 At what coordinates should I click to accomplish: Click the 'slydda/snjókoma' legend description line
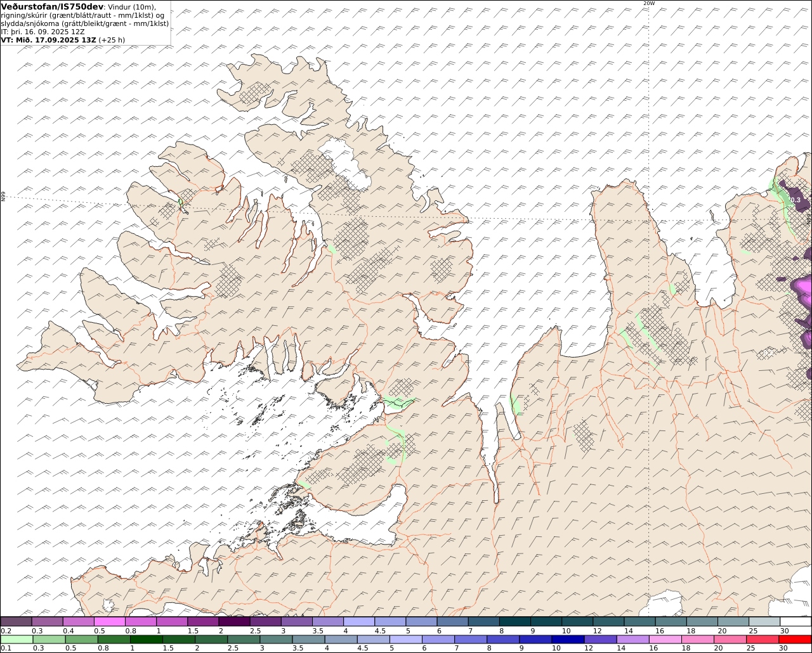tap(85, 23)
